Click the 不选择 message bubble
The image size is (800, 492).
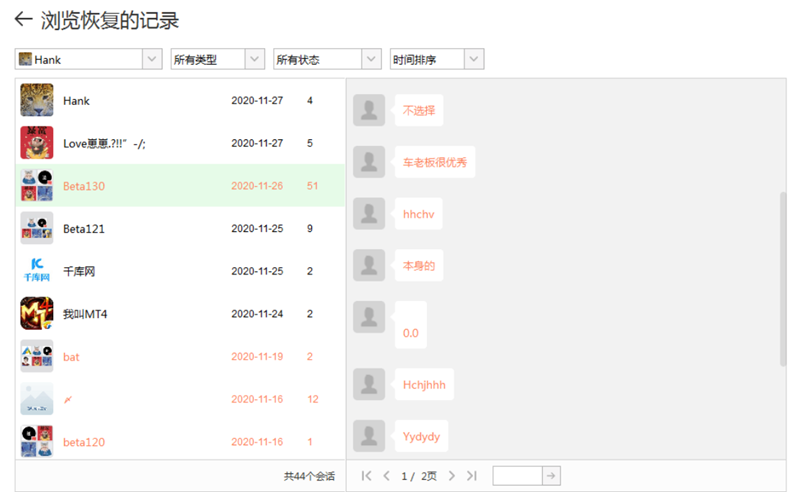[419, 110]
